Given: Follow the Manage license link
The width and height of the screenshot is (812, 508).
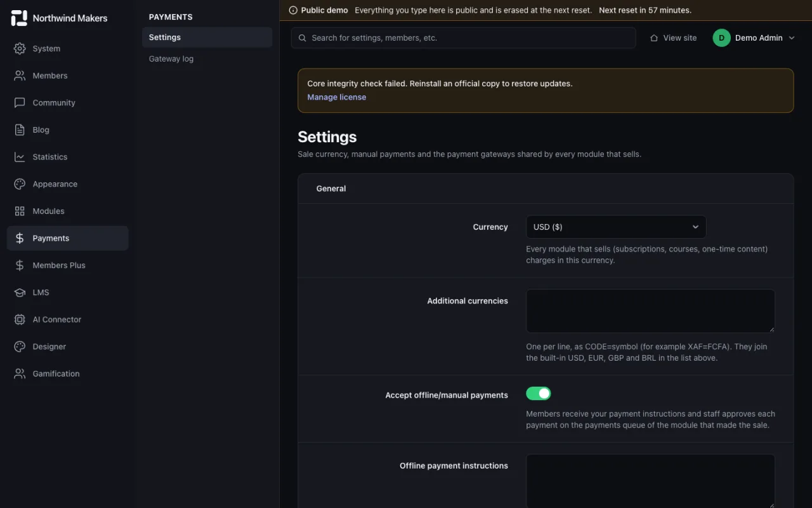Looking at the screenshot, I should tap(336, 97).
